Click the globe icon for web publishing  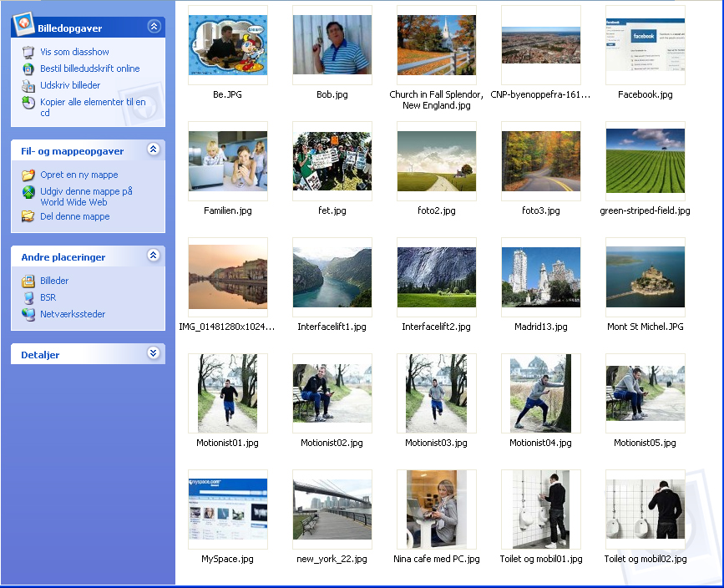(28, 192)
